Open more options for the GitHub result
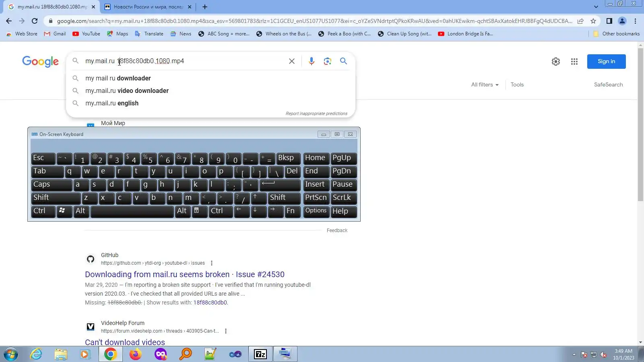This screenshot has height=362, width=644. [212, 263]
